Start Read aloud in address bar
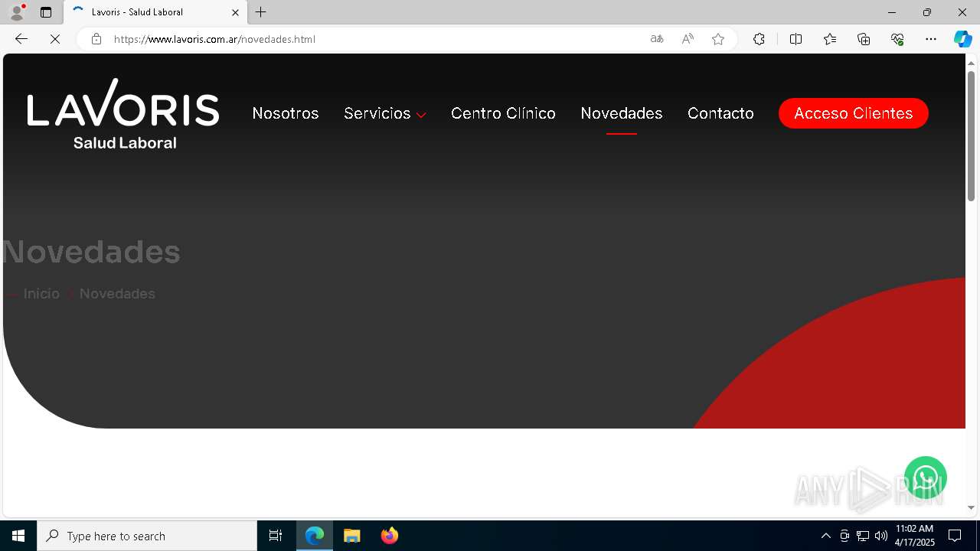The image size is (980, 551). click(x=688, y=39)
